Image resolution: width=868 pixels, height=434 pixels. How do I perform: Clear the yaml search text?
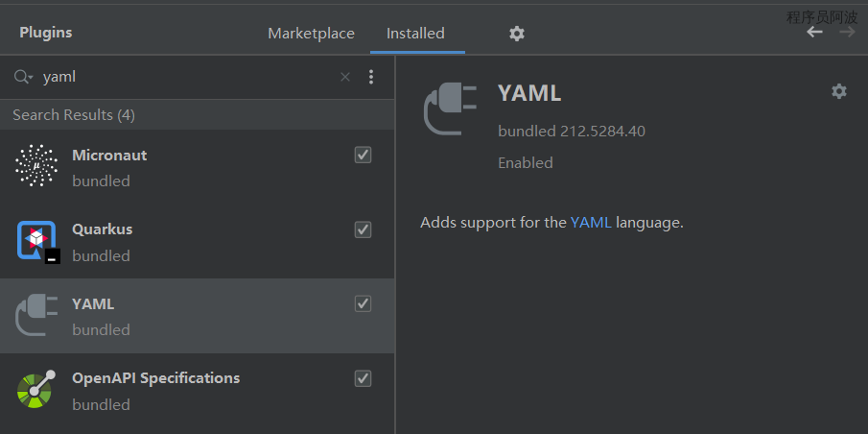345,78
